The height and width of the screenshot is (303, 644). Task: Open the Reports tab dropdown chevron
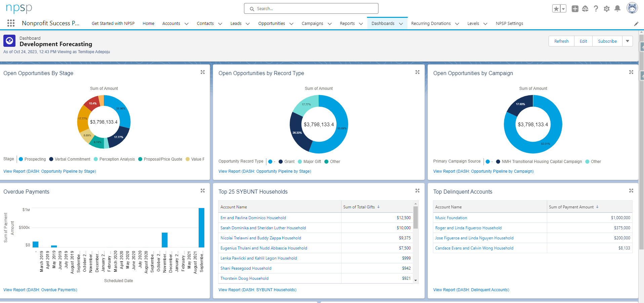pyautogui.click(x=361, y=24)
